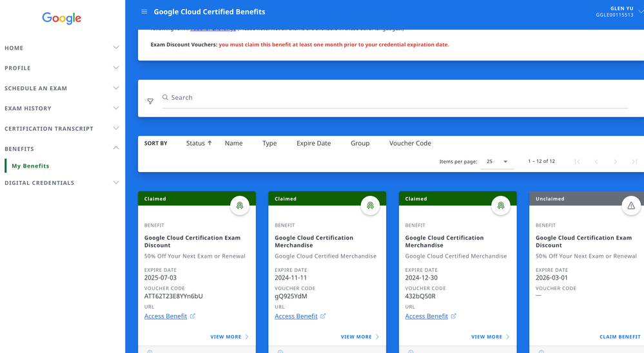Click badge icon on 2024-11-11 card
Image resolution: width=644 pixels, height=353 pixels.
pos(371,205)
